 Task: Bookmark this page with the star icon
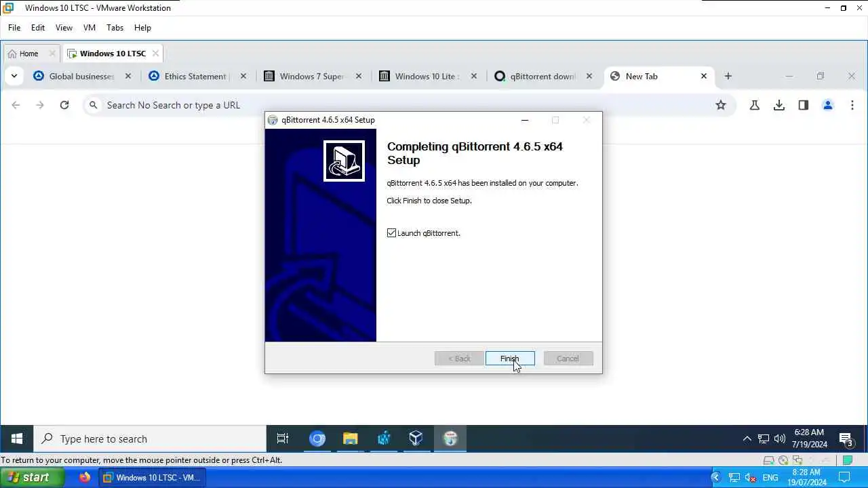(721, 105)
